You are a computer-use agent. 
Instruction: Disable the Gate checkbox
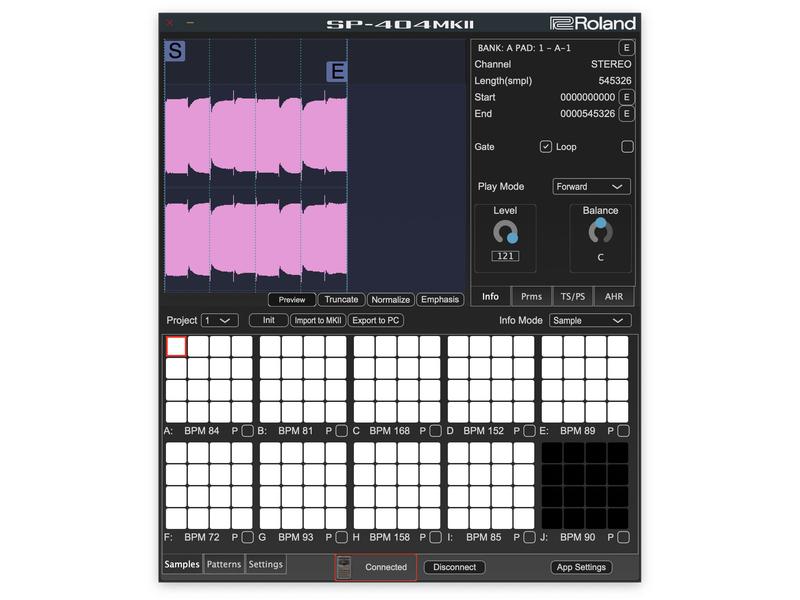(x=545, y=147)
